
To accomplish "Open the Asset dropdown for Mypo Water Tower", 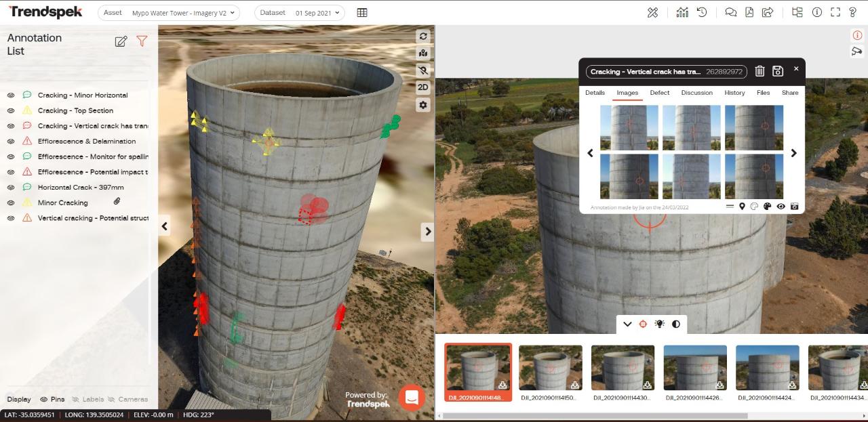I will coord(169,13).
